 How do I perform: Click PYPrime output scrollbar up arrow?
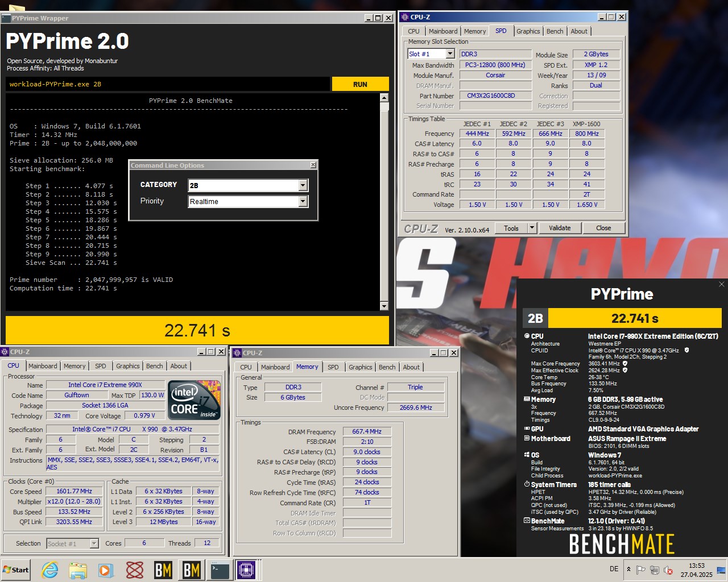click(x=384, y=98)
